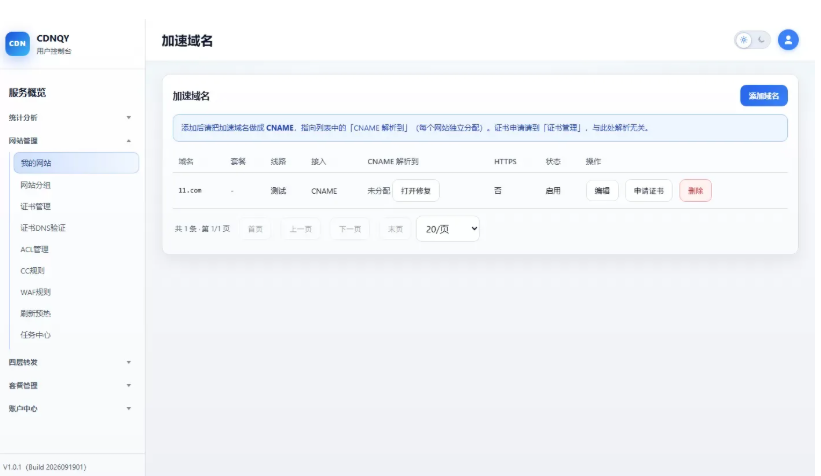Click the 添加域名 button
The height and width of the screenshot is (476, 821).
763,95
